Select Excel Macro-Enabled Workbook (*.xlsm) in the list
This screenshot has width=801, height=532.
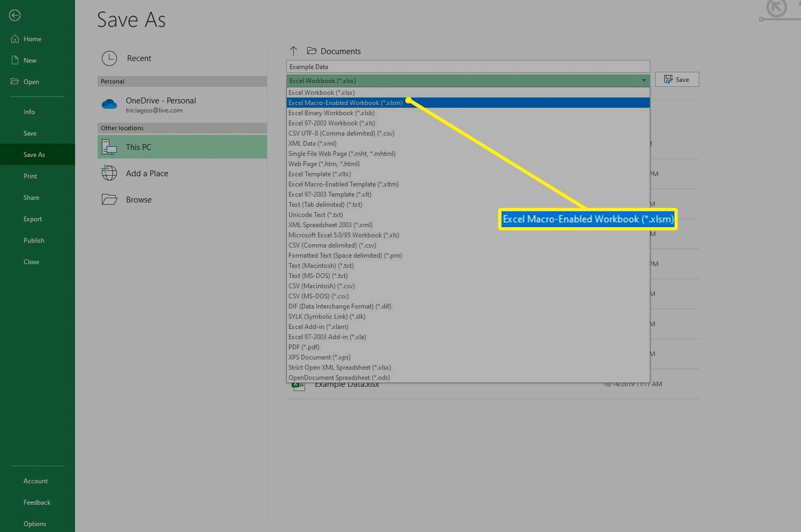(468, 103)
